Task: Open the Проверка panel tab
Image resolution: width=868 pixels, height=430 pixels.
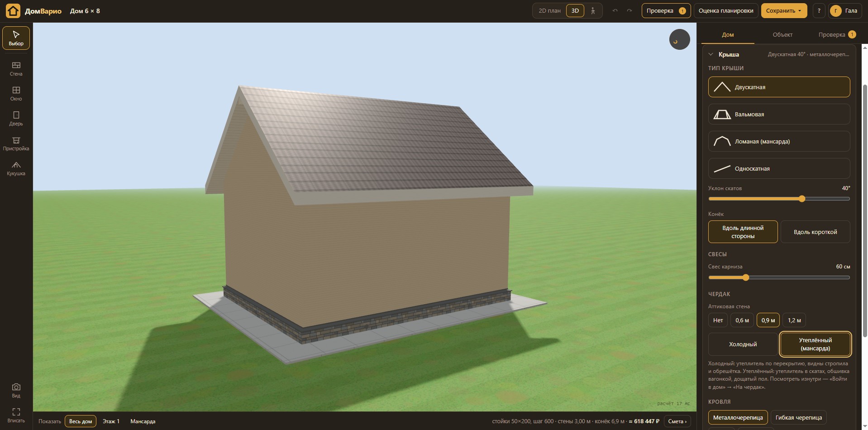Action: click(837, 35)
